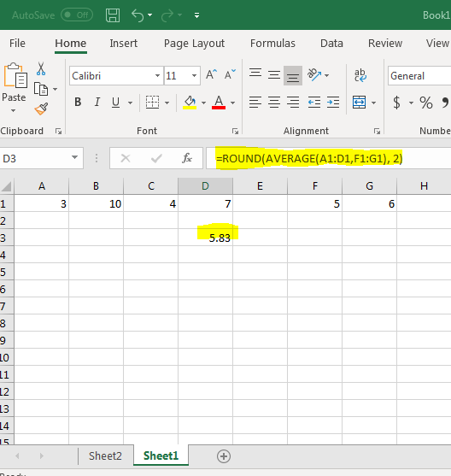The width and height of the screenshot is (451, 476).
Task: Open underline style dropdown arrow
Action: click(x=130, y=103)
